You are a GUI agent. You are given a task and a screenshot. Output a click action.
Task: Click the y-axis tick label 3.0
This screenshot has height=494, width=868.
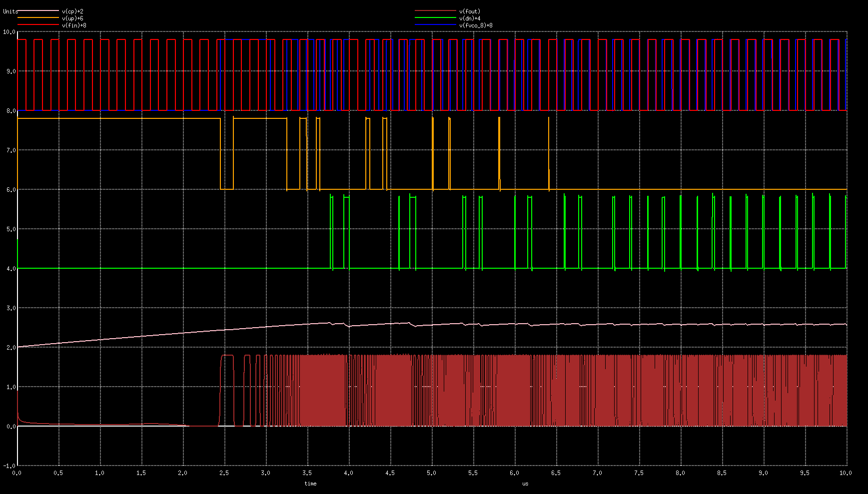click(11, 308)
